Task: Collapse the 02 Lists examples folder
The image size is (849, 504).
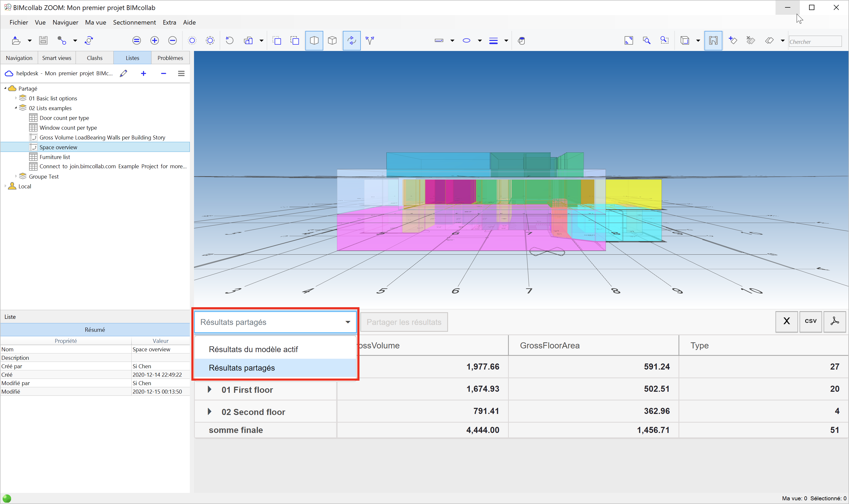Action: 16,108
